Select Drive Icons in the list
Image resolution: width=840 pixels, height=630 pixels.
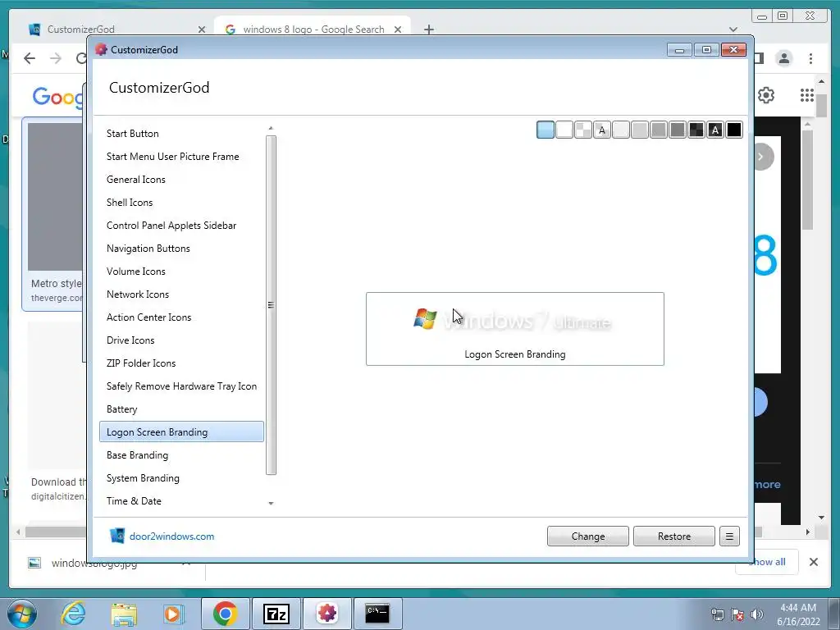(x=181, y=340)
